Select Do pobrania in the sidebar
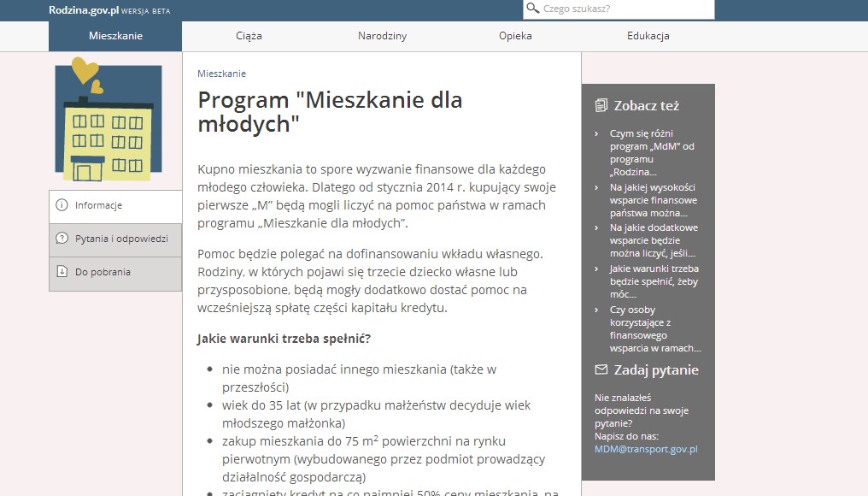 tap(103, 272)
